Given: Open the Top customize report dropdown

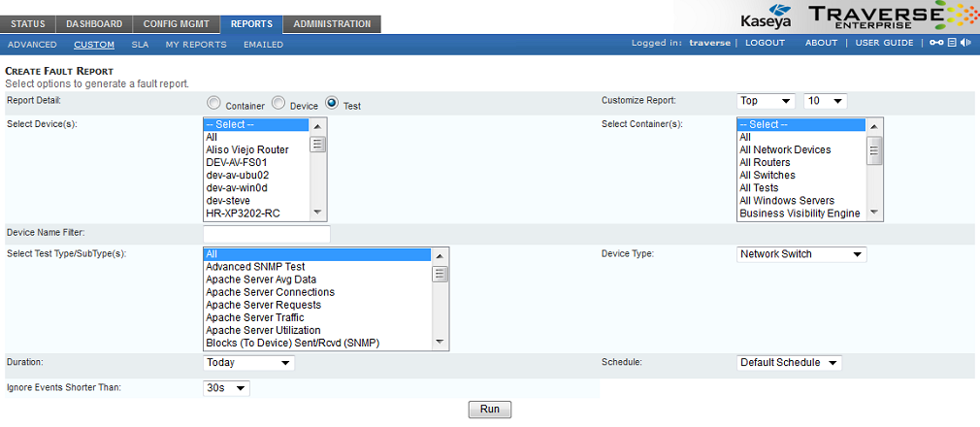Looking at the screenshot, I should click(766, 101).
